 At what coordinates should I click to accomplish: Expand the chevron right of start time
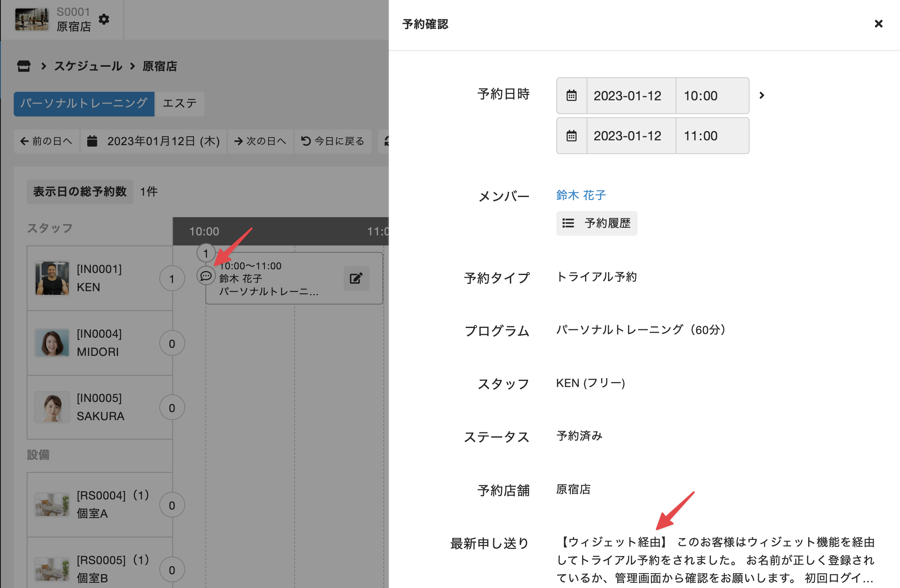[x=762, y=95]
